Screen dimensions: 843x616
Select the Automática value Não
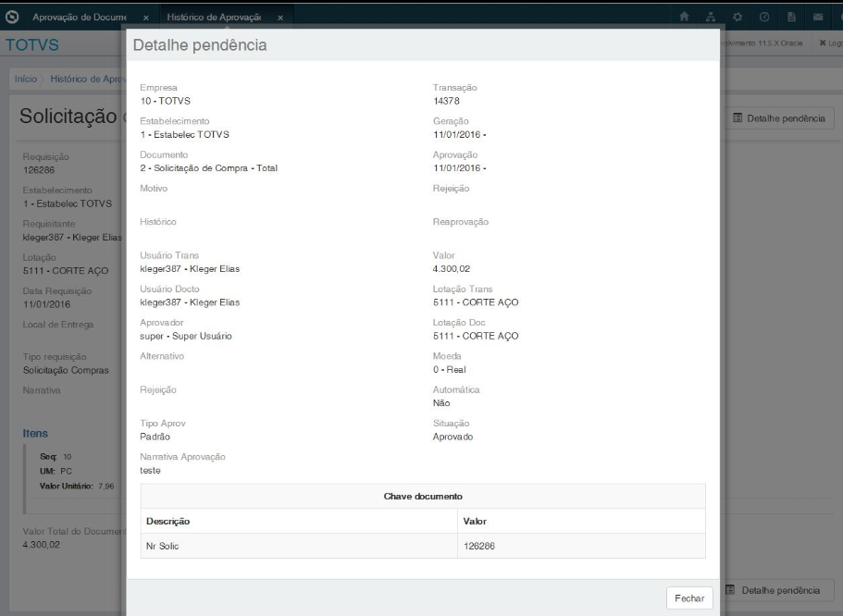[441, 403]
